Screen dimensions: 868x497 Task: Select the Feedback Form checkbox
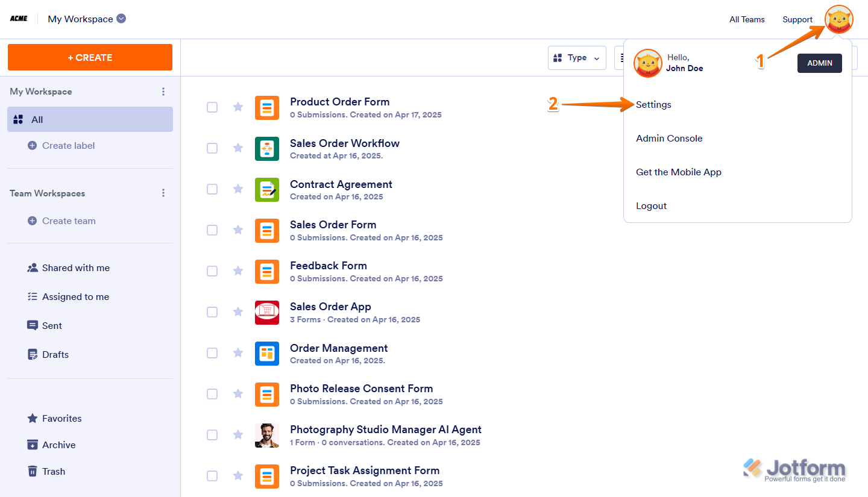point(212,271)
